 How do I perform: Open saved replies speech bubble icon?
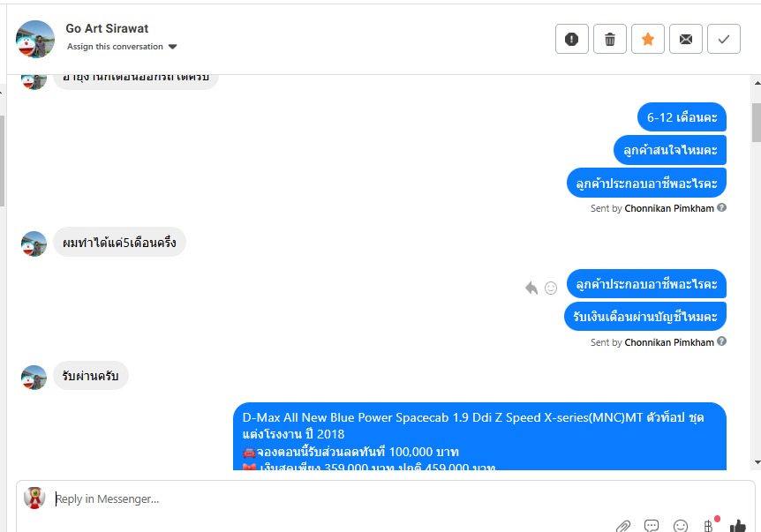tap(652, 526)
